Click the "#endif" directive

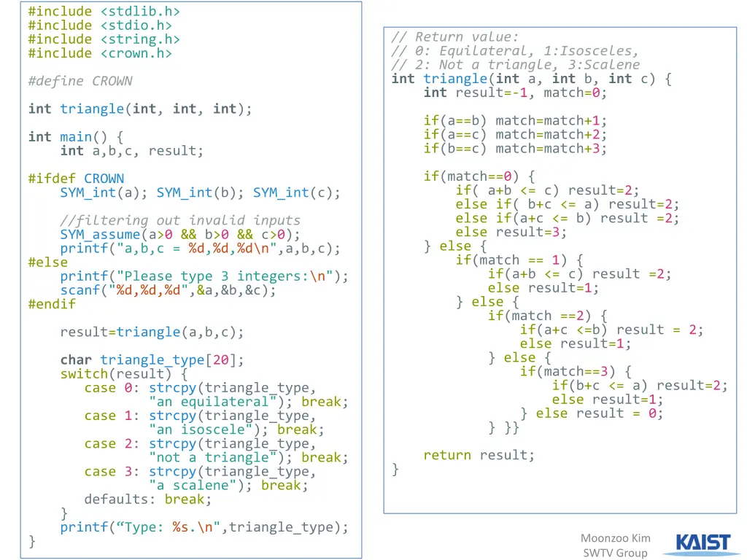(52, 304)
